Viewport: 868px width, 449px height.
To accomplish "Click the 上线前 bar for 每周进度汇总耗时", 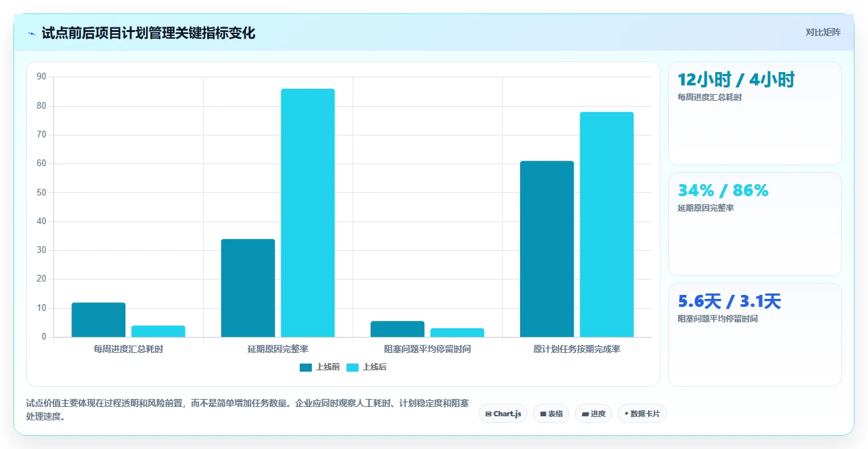I will pos(99,320).
